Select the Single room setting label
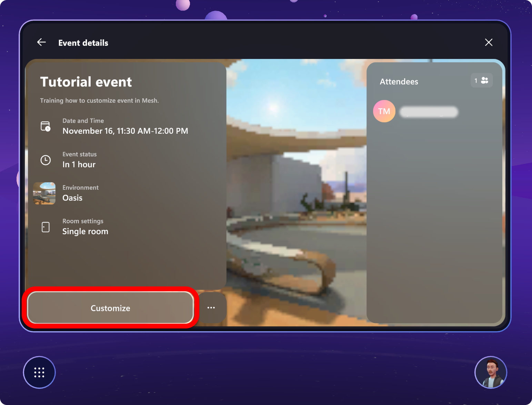This screenshot has width=532, height=405. [85, 231]
